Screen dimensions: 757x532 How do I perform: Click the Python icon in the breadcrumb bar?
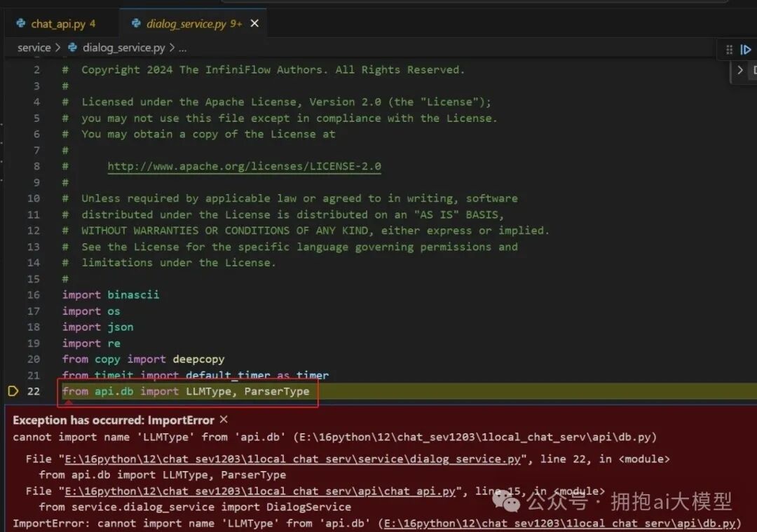pyautogui.click(x=72, y=48)
